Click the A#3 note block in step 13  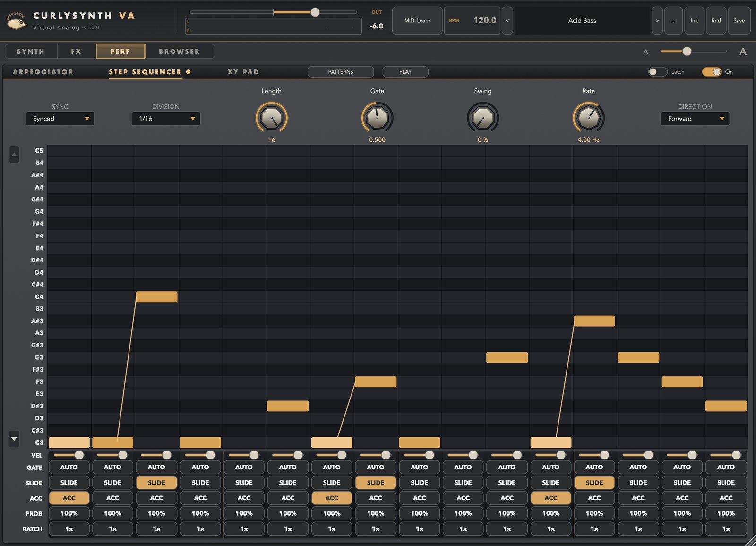[594, 321]
